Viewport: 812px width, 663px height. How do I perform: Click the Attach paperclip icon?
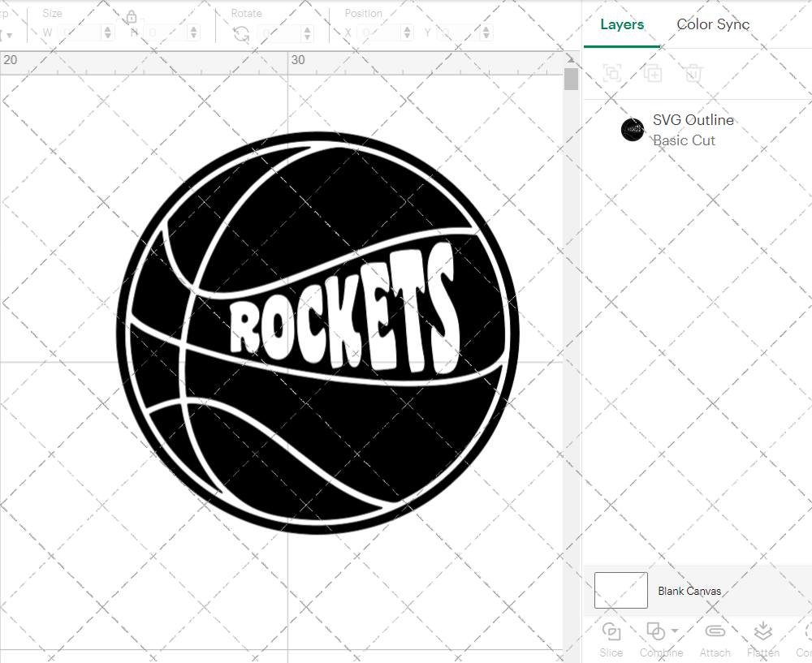[715, 631]
